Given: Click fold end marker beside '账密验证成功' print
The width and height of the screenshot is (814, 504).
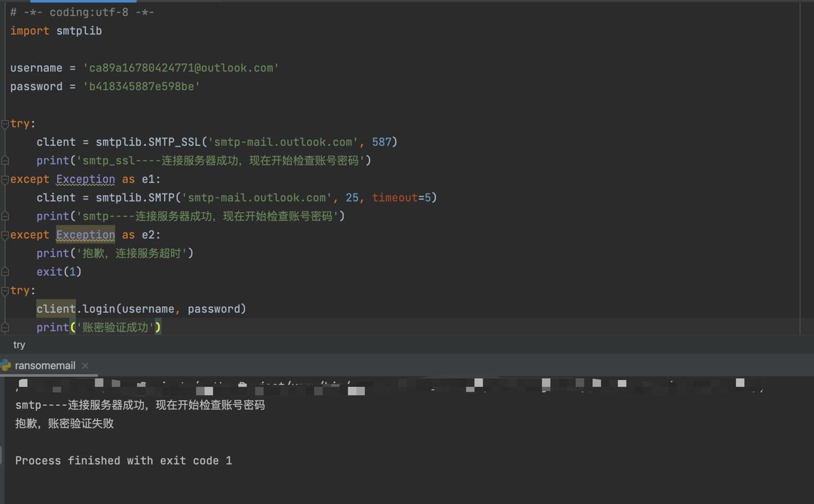Looking at the screenshot, I should click(x=4, y=327).
